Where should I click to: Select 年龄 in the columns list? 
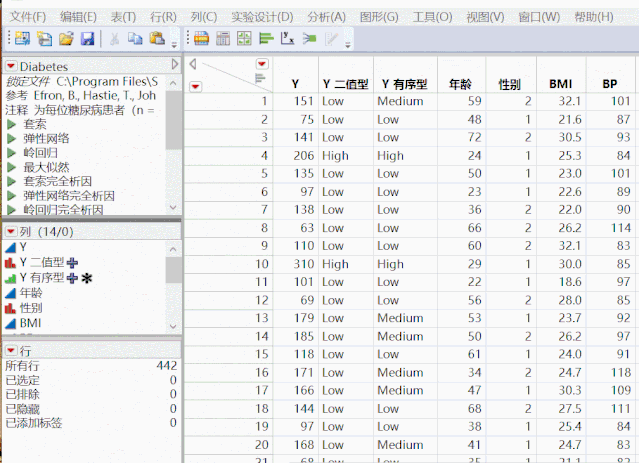pos(31,293)
